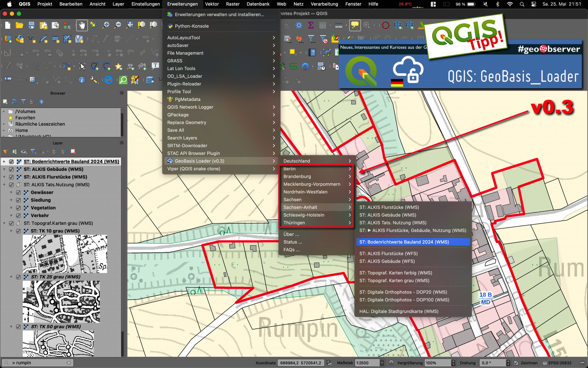Click the Manage Map Themes eye icon
This screenshot has width=588, height=368.
24,152
